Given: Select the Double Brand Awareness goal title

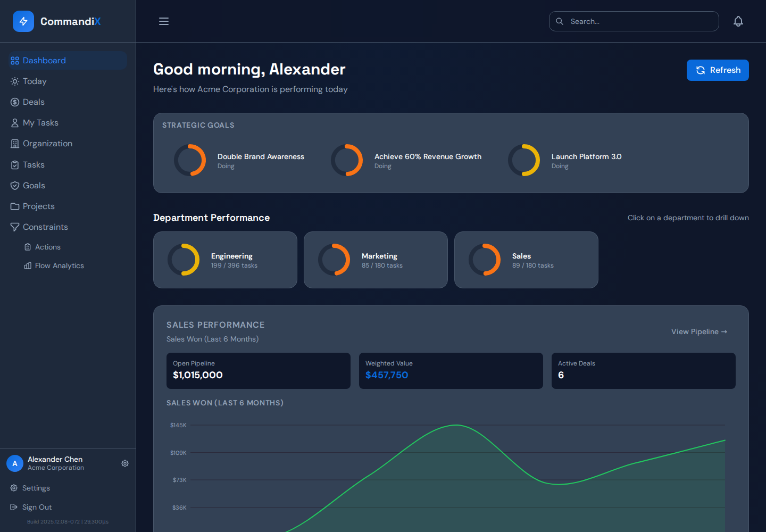Looking at the screenshot, I should click(x=261, y=156).
